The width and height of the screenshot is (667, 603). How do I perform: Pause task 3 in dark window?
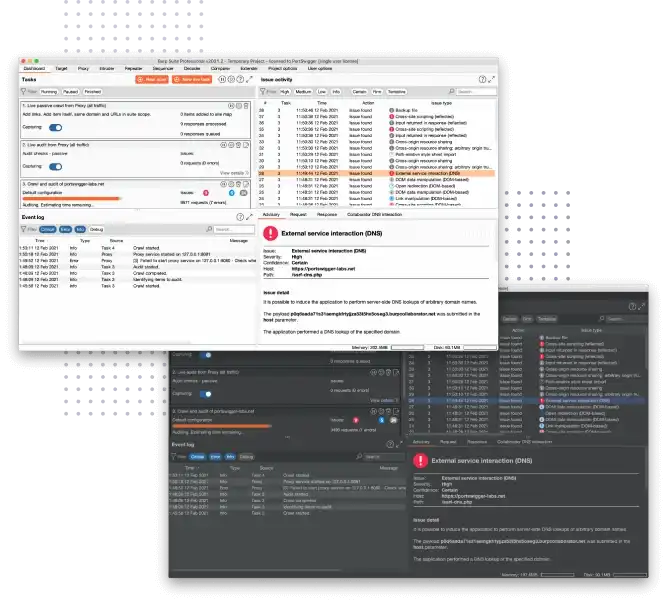pyautogui.click(x=373, y=412)
